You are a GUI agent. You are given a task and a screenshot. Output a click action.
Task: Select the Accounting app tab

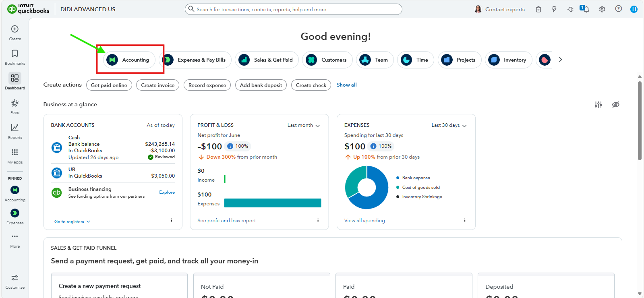coord(129,60)
